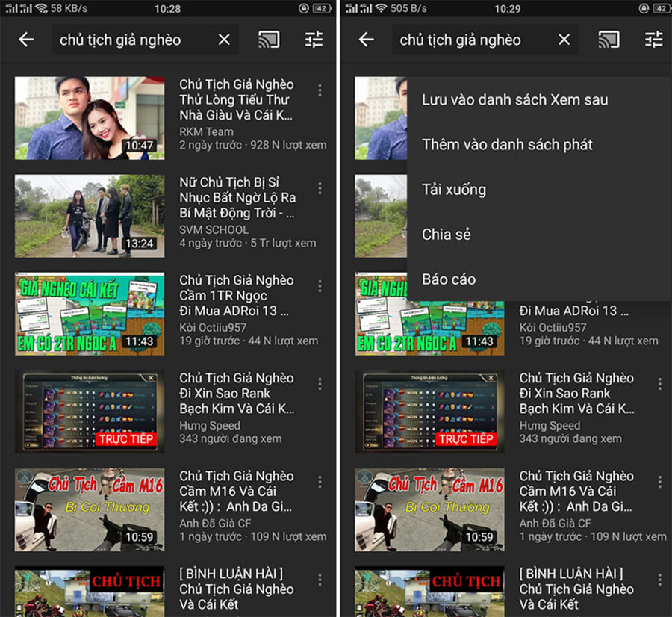Tap the battery indicator in the status bar
This screenshot has width=672, height=617.
[x=321, y=8]
